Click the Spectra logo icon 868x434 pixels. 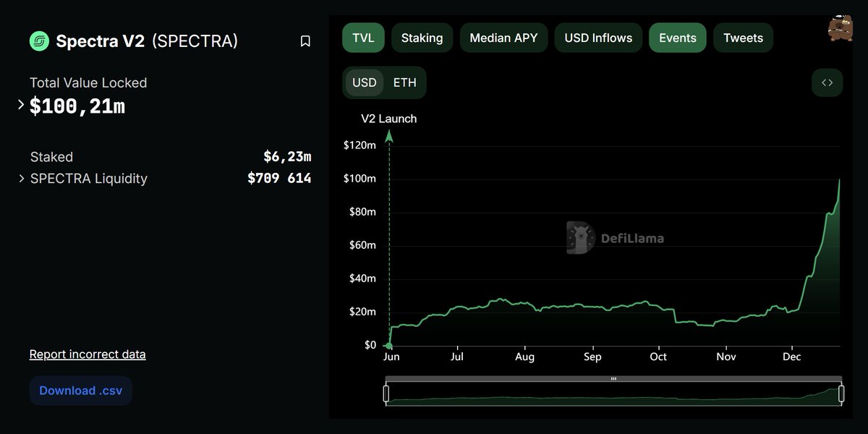pos(39,41)
